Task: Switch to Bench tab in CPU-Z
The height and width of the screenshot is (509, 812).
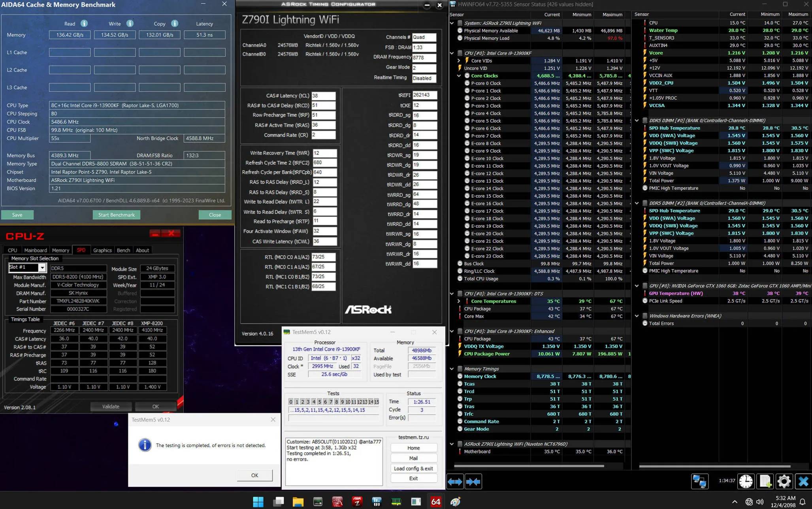Action: click(x=123, y=250)
